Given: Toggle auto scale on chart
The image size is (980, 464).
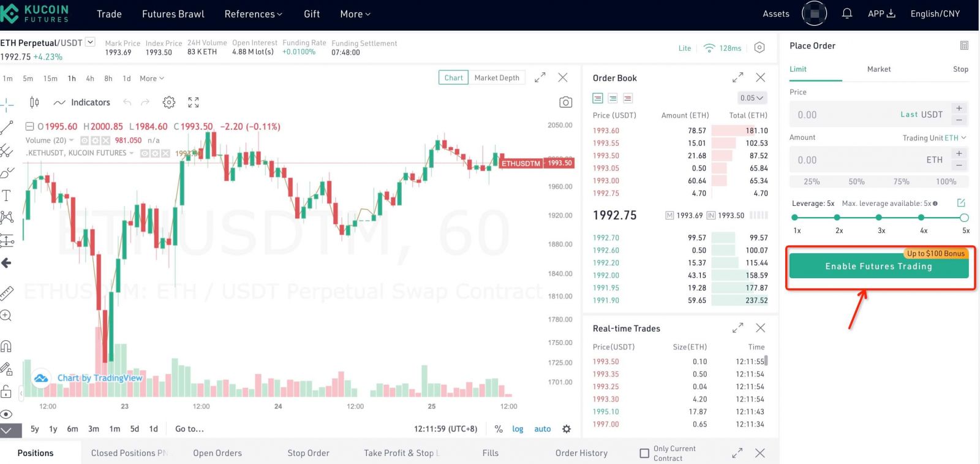Looking at the screenshot, I should pyautogui.click(x=542, y=429).
